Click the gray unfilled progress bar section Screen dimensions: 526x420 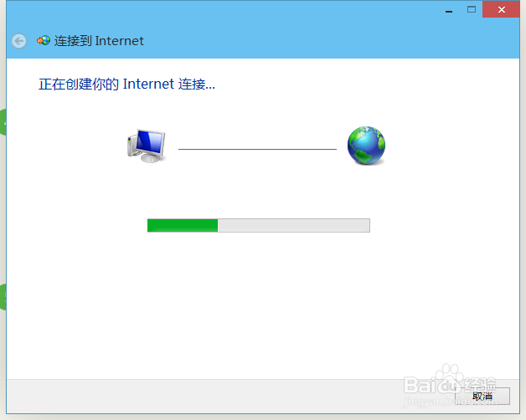tap(293, 225)
